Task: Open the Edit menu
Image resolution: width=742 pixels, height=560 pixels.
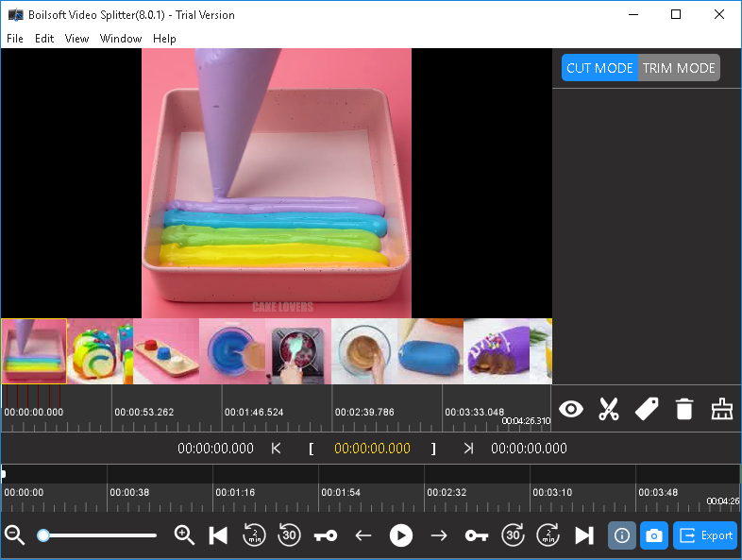Action: click(x=44, y=39)
